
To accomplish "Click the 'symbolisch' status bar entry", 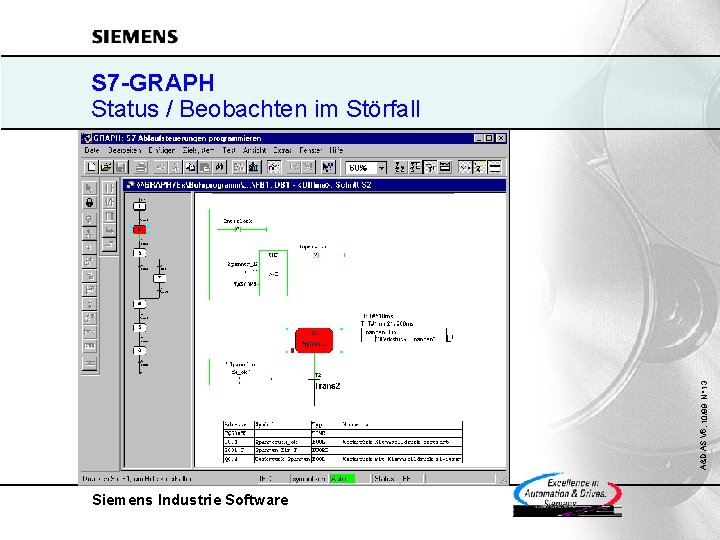I will (309, 478).
